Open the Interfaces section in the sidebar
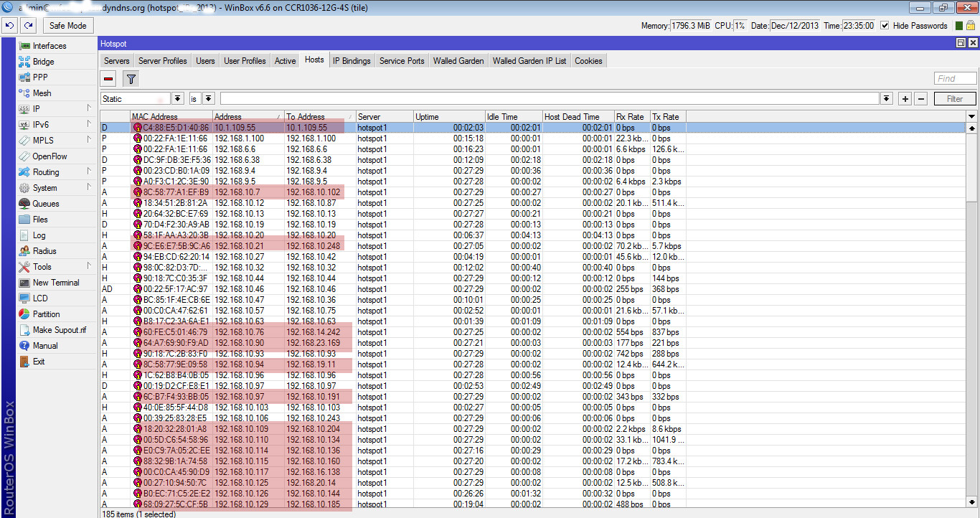980x518 pixels. (x=50, y=45)
